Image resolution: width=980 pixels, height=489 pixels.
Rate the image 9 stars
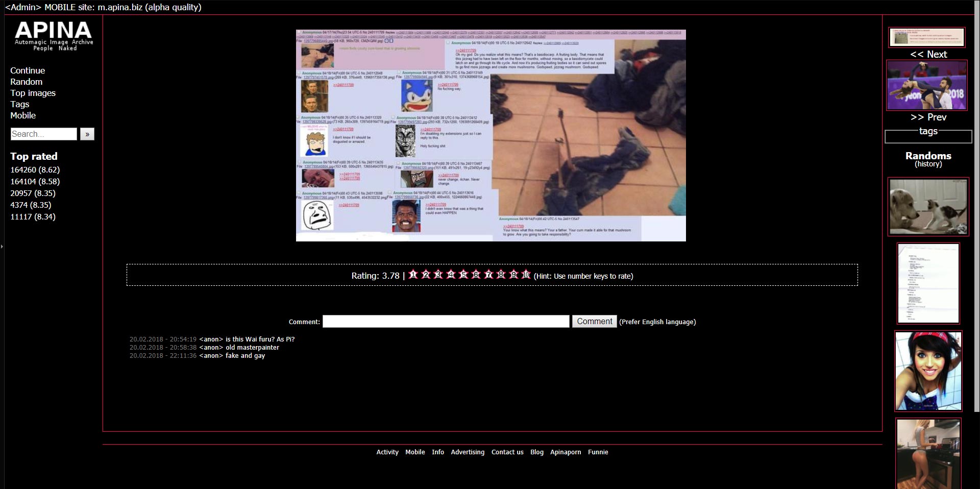(x=514, y=275)
